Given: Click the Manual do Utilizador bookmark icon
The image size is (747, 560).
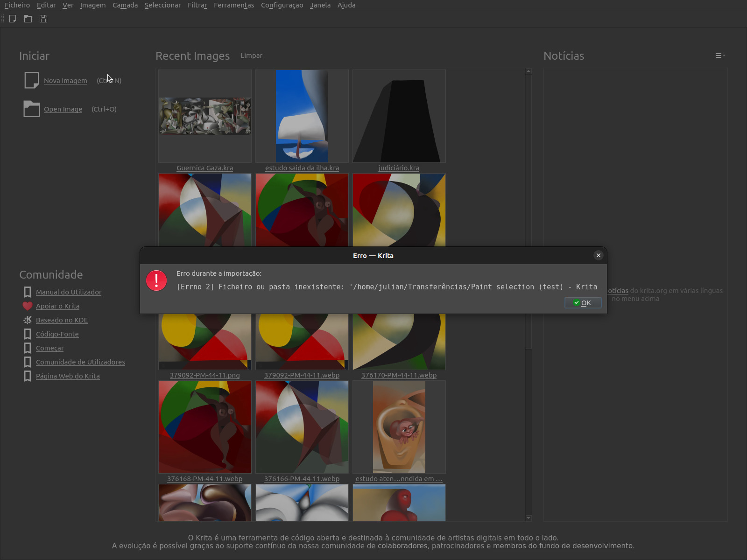Looking at the screenshot, I should (28, 292).
